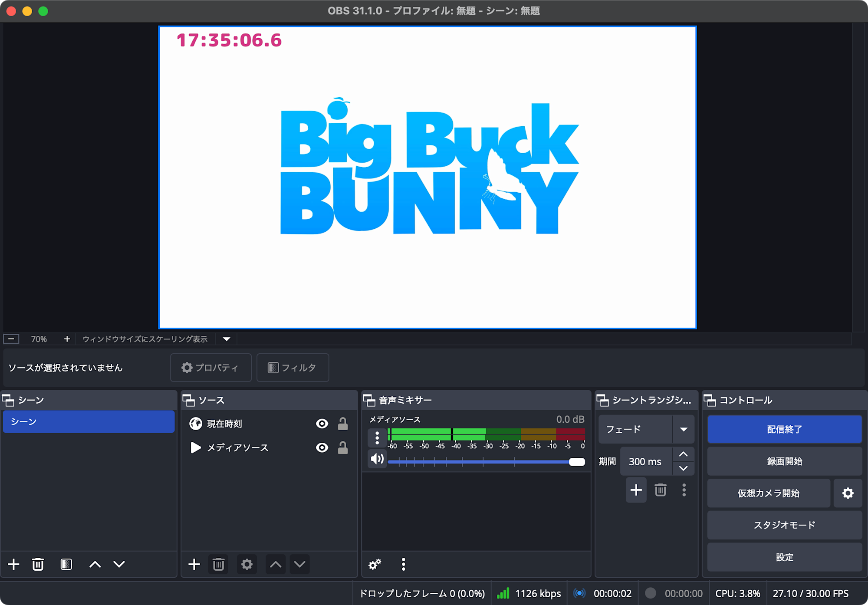Click the ドロップしたフレーム status text

(x=422, y=593)
